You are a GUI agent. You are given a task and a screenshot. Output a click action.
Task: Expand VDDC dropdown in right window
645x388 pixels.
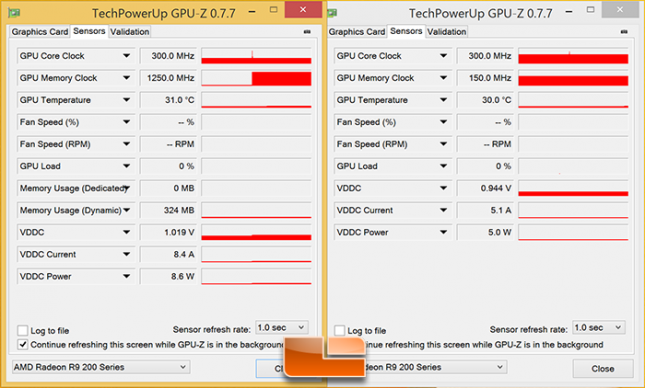pyautogui.click(x=443, y=188)
